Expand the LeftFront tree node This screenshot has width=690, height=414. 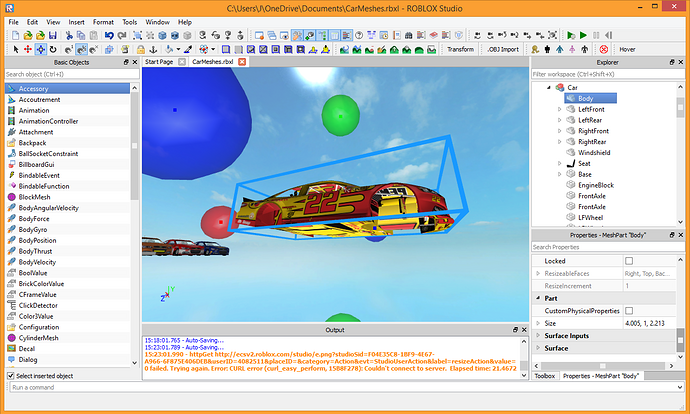[559, 109]
